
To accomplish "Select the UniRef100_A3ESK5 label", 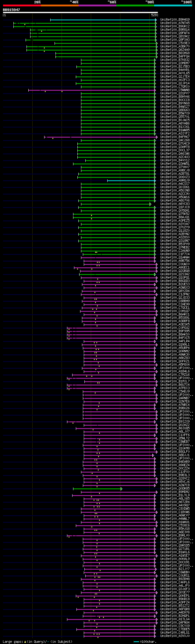I will [x=175, y=325].
